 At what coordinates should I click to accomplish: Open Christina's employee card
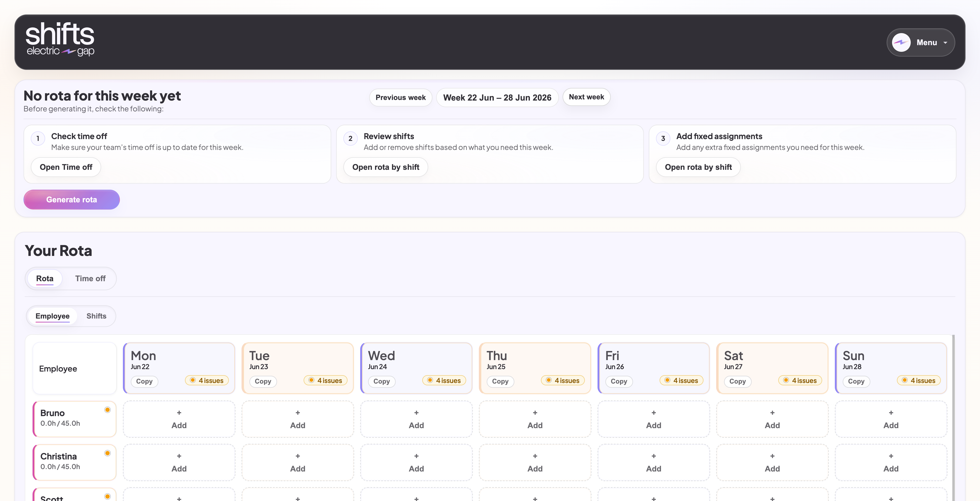tap(74, 462)
